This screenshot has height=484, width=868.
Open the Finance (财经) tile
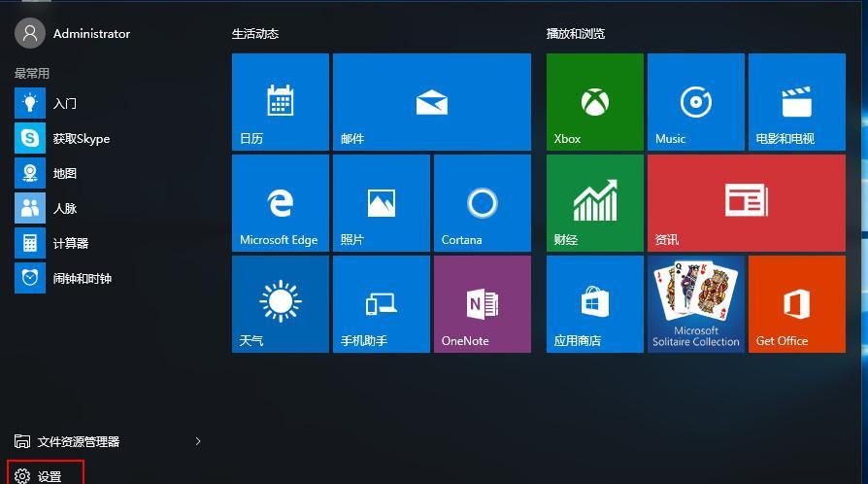(595, 203)
